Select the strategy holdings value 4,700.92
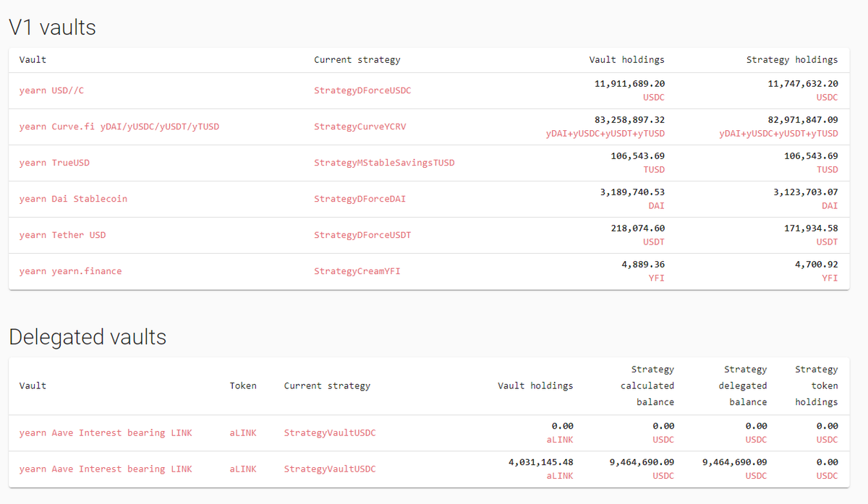 (x=817, y=265)
